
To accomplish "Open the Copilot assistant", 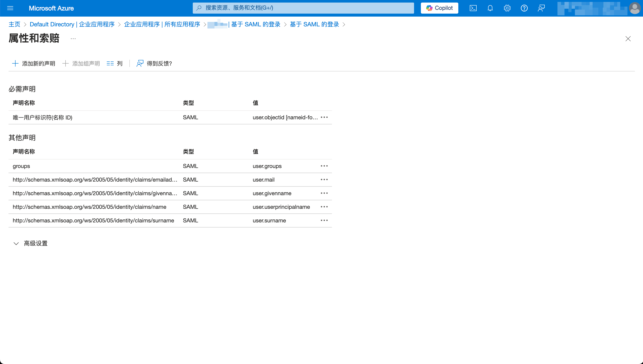I will pyautogui.click(x=439, y=8).
